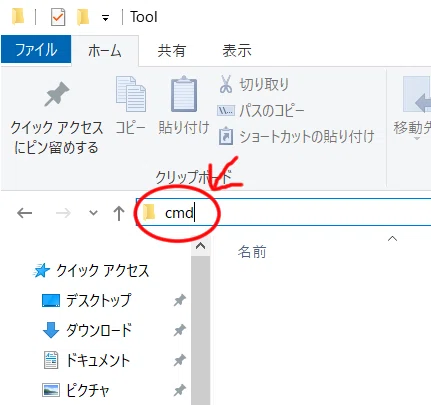Click the クイック アクセス star icon

coord(42,271)
